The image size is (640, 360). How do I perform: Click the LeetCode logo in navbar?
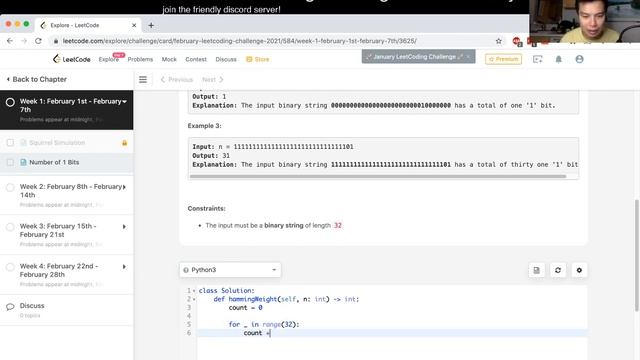tap(72, 59)
